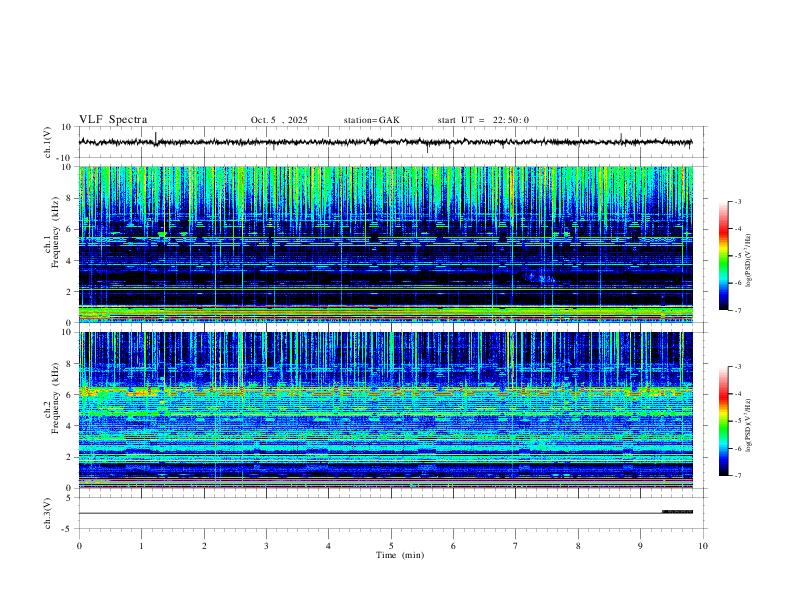Click the '-7' tick on ch.2 colorbar
792x612 pixels.
point(737,475)
